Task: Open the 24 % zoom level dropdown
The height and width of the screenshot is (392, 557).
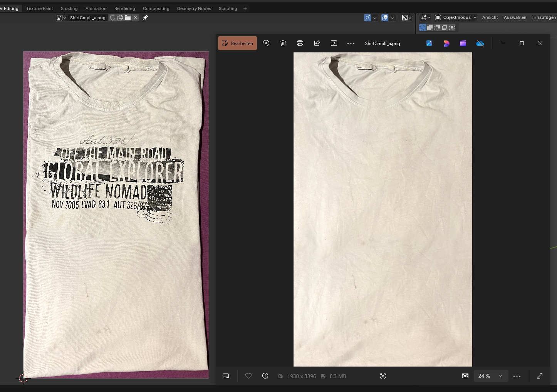Action: (x=490, y=376)
